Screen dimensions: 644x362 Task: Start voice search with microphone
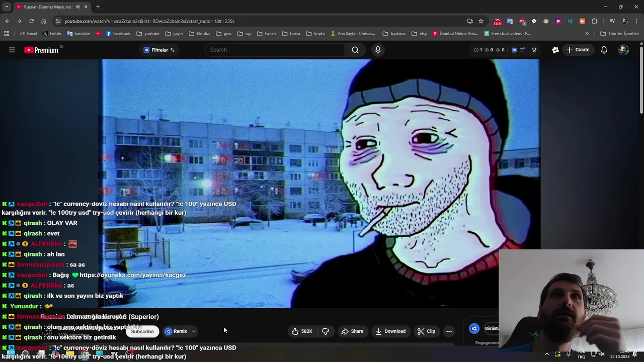coord(378,50)
